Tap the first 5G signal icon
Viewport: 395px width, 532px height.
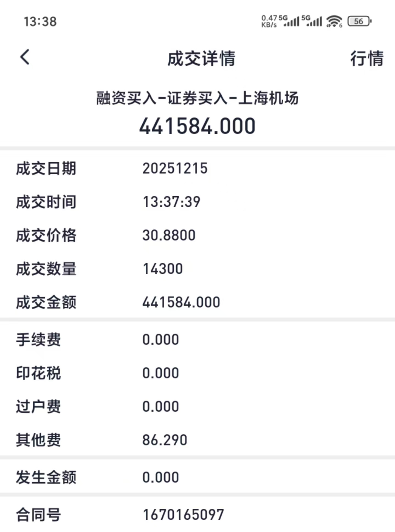tap(289, 21)
